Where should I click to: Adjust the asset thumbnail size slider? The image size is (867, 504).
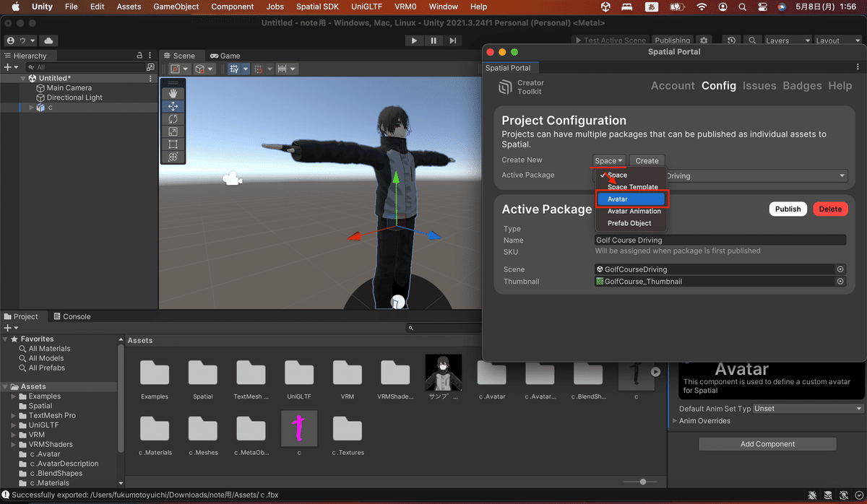[x=642, y=482]
